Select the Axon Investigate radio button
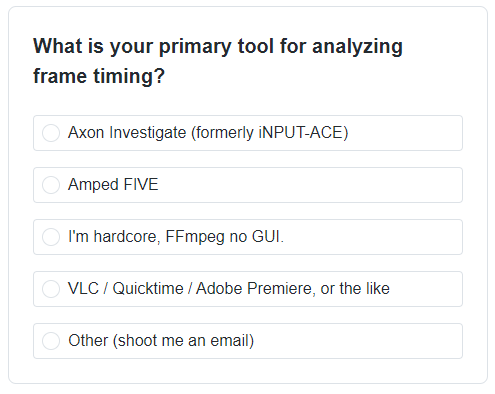 (51, 133)
